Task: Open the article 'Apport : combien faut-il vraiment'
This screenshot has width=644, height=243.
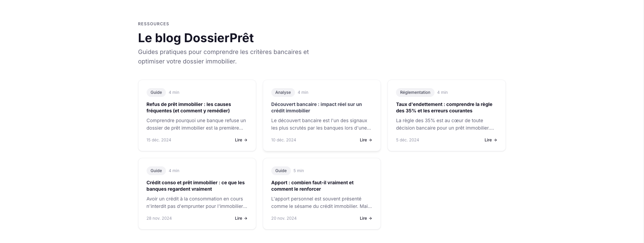Action: pyautogui.click(x=312, y=186)
